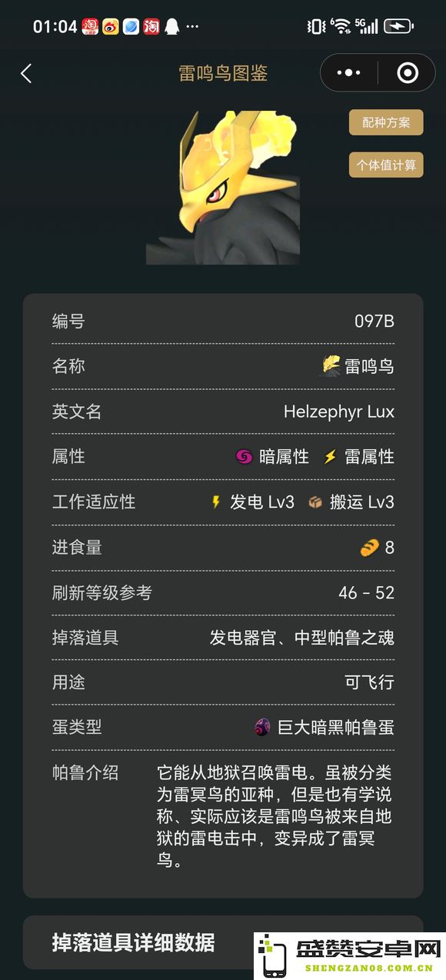
Task: Close mini-program with the circle target icon
Action: [x=408, y=73]
